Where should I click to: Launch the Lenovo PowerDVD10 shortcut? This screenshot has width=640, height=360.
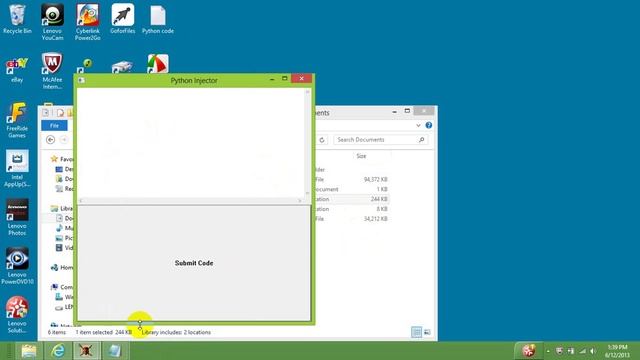(x=17, y=266)
